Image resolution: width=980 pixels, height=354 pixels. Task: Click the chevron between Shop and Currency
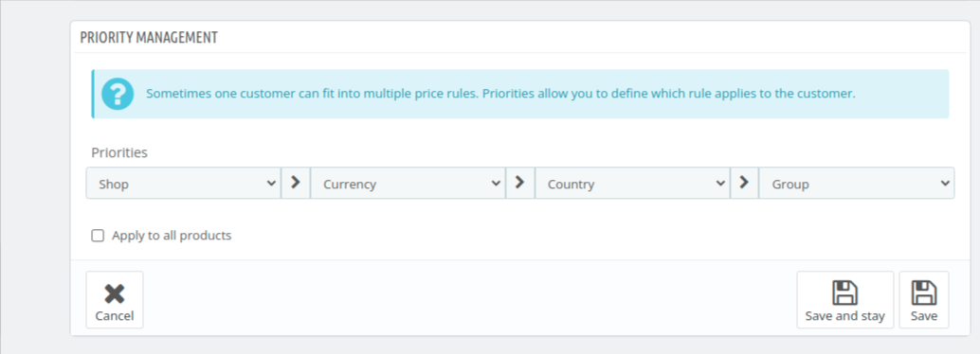coord(296,183)
